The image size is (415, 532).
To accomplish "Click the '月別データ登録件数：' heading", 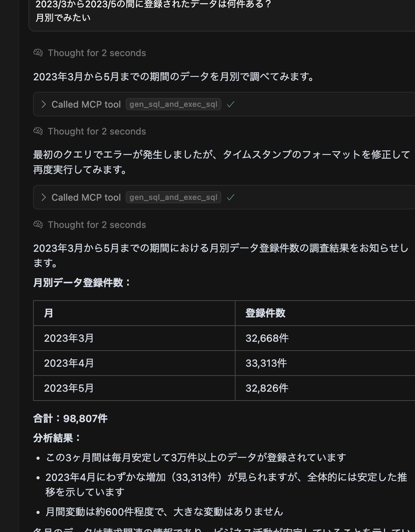I will coord(83,283).
